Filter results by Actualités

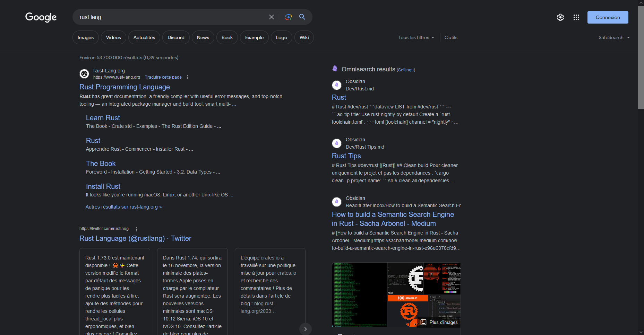pyautogui.click(x=144, y=37)
